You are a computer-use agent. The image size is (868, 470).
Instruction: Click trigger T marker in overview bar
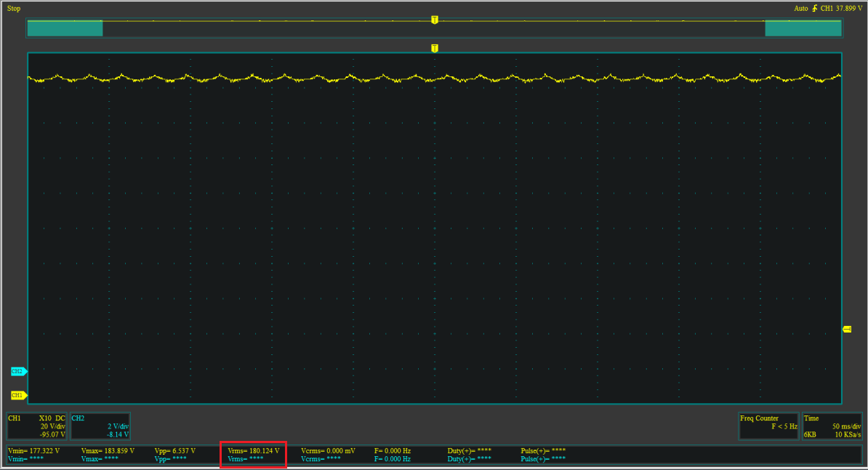[x=435, y=20]
